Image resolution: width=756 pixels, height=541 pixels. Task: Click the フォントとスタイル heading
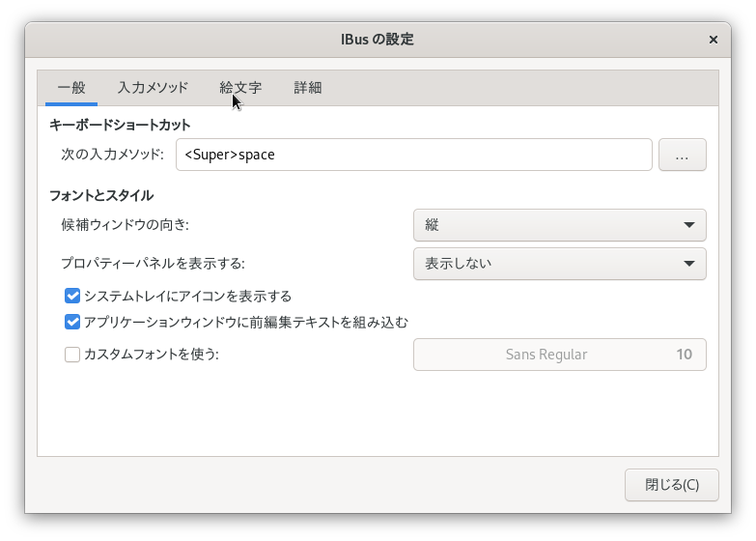[x=101, y=195]
